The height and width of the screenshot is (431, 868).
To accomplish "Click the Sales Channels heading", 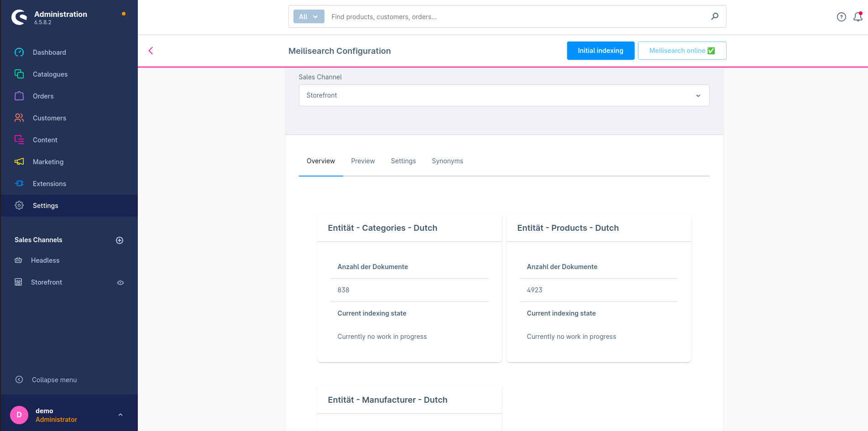I will tap(38, 240).
